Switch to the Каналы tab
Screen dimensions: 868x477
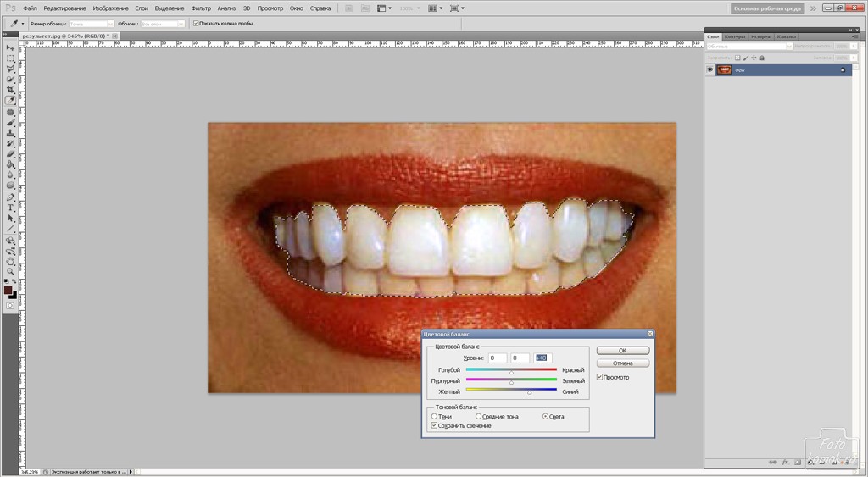[x=786, y=36]
